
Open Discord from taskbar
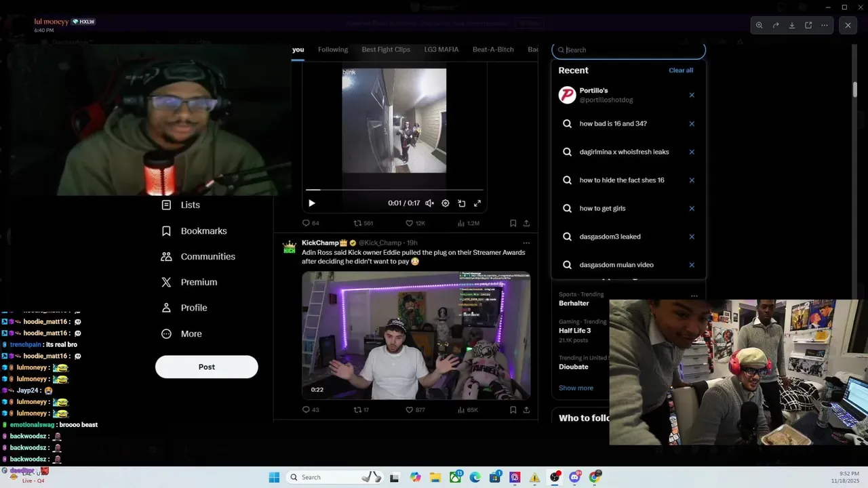coord(575,477)
